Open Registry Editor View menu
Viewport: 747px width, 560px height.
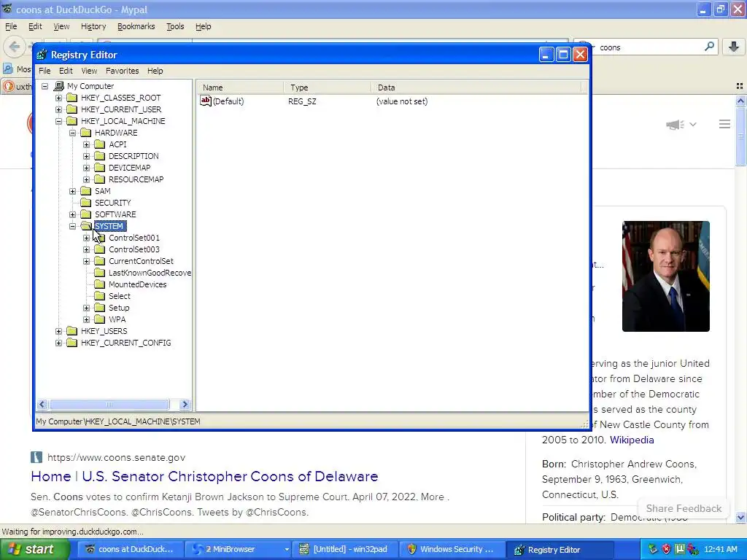[89, 71]
